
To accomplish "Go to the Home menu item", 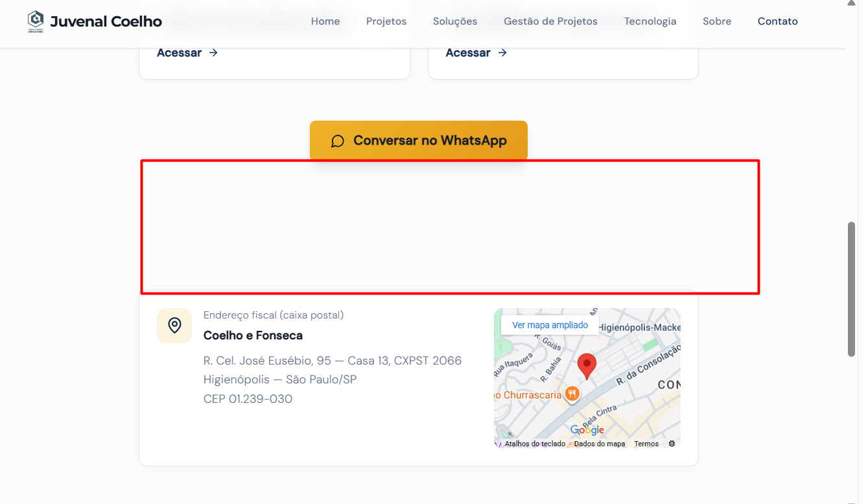I will pos(325,21).
